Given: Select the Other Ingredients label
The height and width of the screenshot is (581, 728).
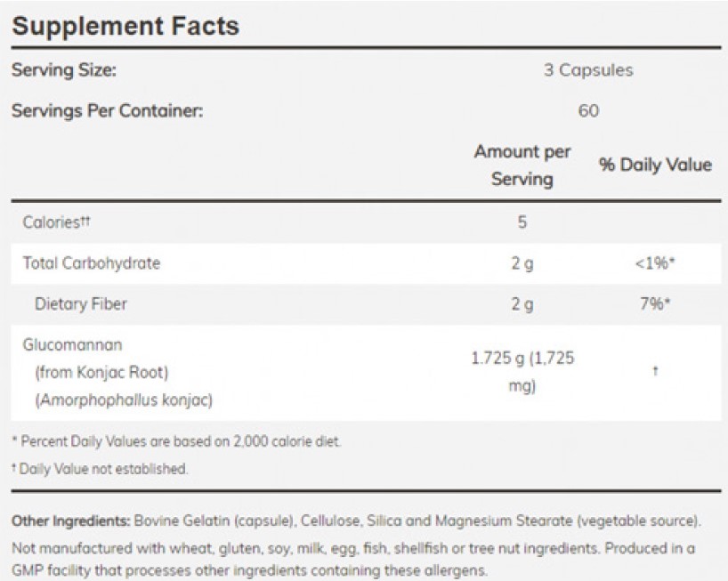Looking at the screenshot, I should pos(69,520).
